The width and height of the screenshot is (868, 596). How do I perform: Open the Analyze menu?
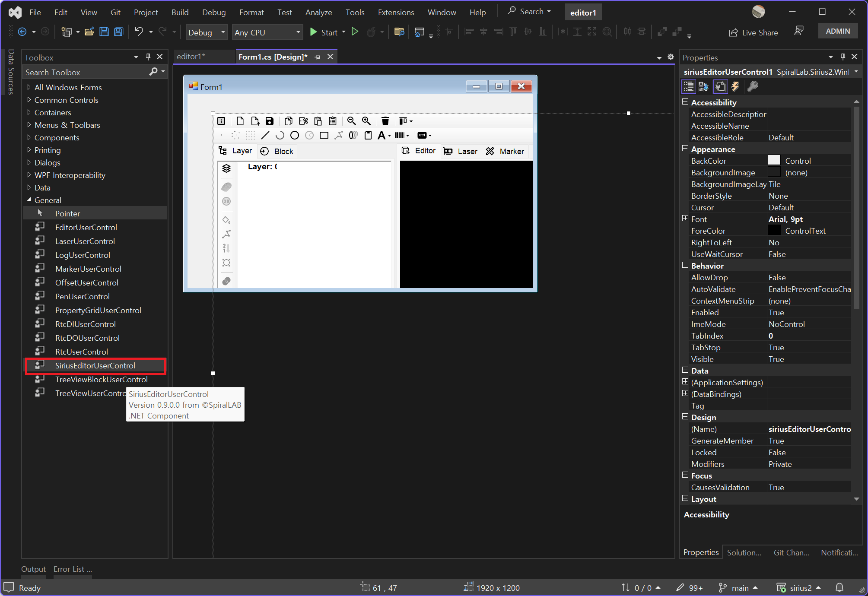pyautogui.click(x=318, y=12)
